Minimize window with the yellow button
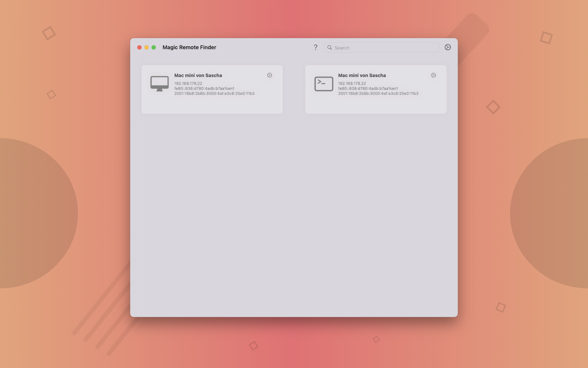Image resolution: width=588 pixels, height=368 pixels. coord(147,47)
